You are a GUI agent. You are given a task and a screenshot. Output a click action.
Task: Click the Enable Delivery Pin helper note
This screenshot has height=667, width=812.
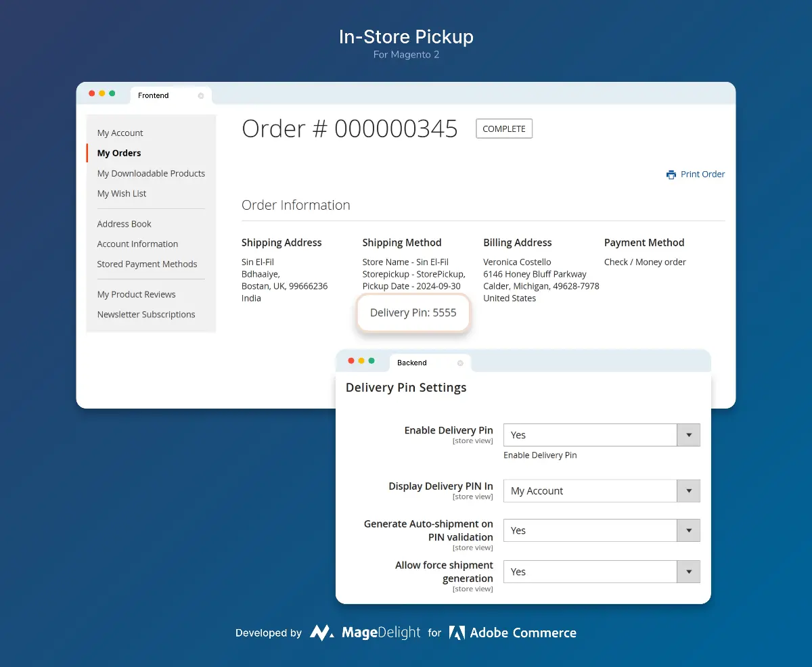(540, 455)
